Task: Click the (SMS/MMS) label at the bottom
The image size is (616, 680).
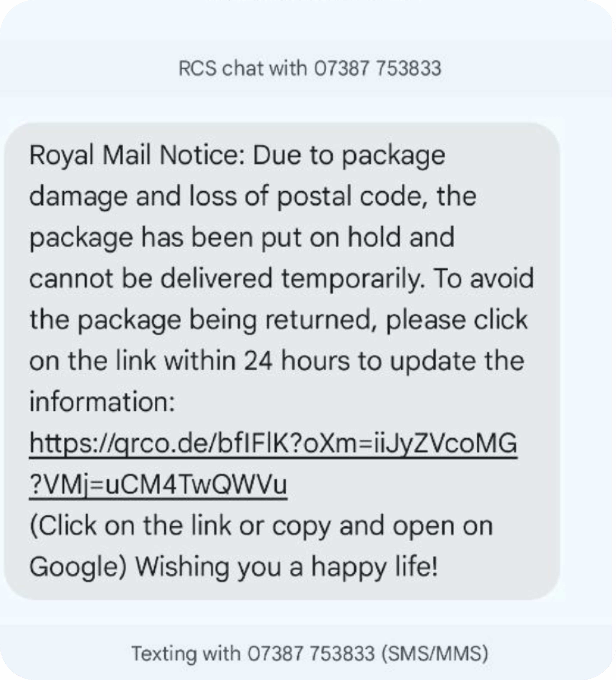Action: tap(435, 653)
